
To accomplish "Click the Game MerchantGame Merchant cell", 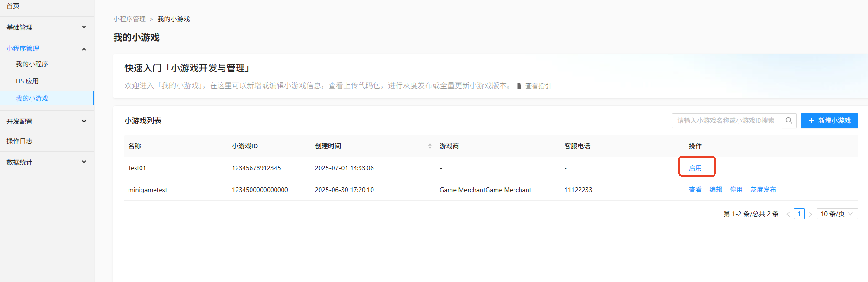I will point(485,190).
